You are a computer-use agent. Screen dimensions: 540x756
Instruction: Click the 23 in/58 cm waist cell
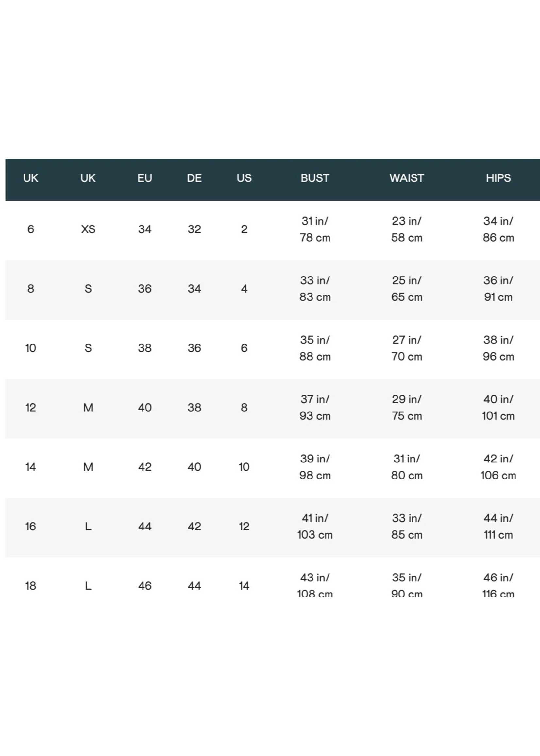407,229
